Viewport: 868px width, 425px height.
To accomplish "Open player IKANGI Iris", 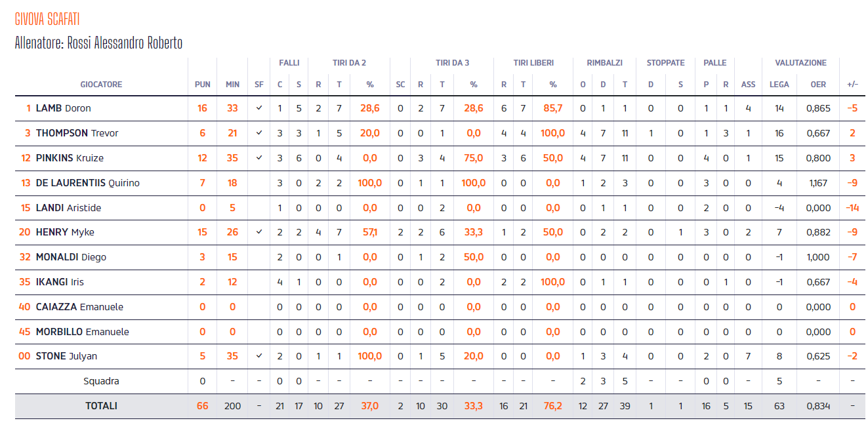I will point(60,282).
